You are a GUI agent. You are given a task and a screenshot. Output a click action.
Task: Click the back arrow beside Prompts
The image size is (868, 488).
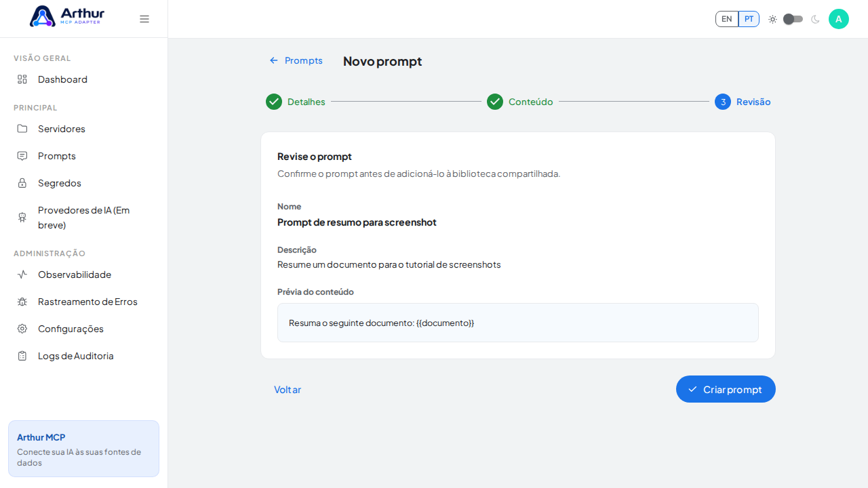pyautogui.click(x=274, y=60)
